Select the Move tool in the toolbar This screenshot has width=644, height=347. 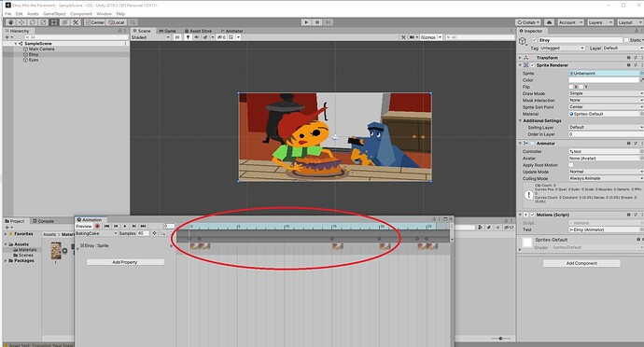point(21,22)
